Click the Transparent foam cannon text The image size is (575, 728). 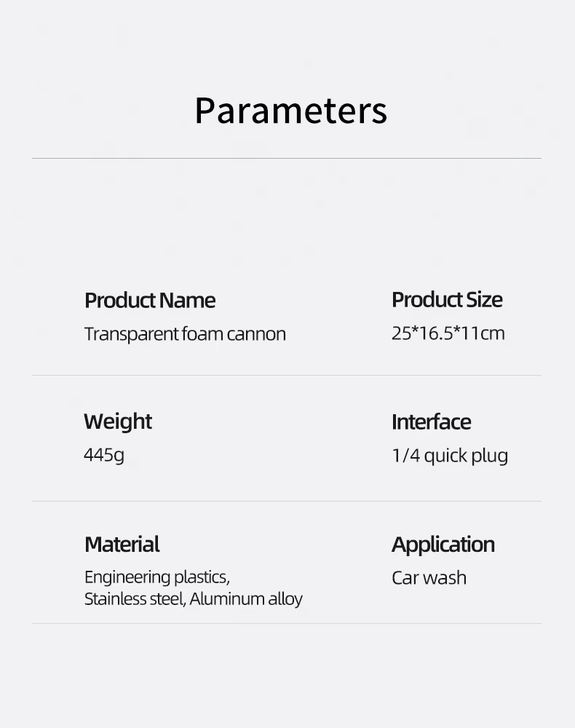click(185, 334)
